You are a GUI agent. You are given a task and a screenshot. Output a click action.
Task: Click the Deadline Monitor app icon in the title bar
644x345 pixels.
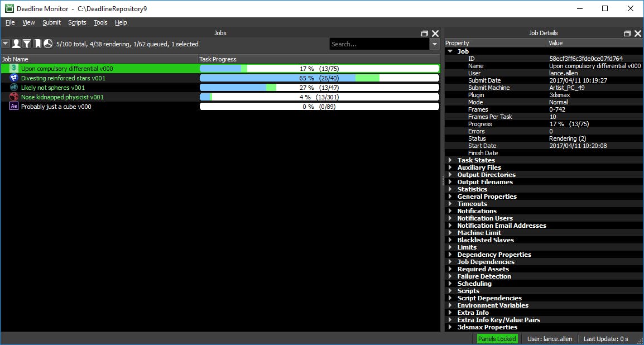pos(8,8)
